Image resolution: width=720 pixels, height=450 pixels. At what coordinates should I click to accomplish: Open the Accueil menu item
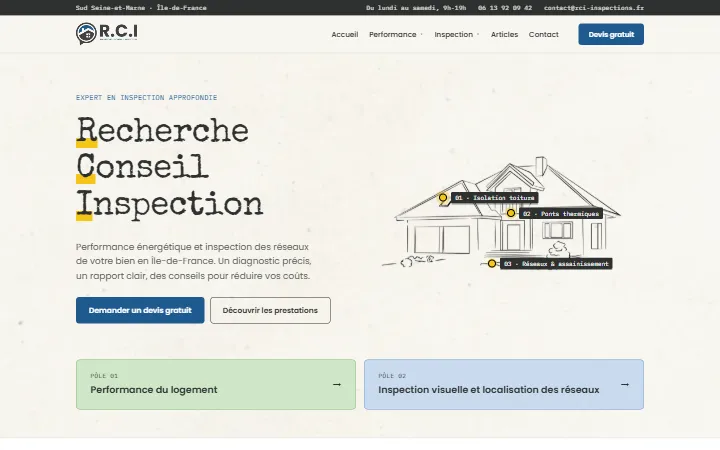click(345, 34)
